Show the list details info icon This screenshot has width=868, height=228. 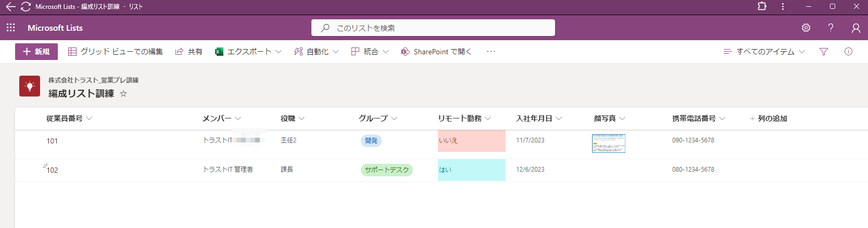coord(848,52)
